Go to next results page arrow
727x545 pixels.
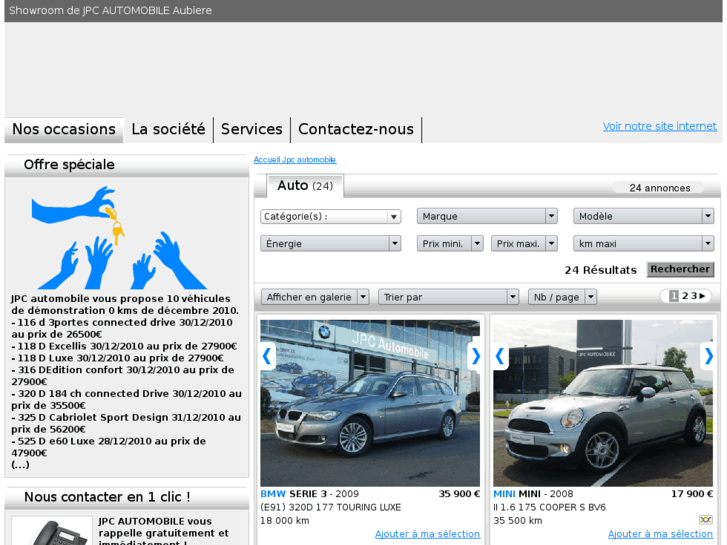[702, 296]
